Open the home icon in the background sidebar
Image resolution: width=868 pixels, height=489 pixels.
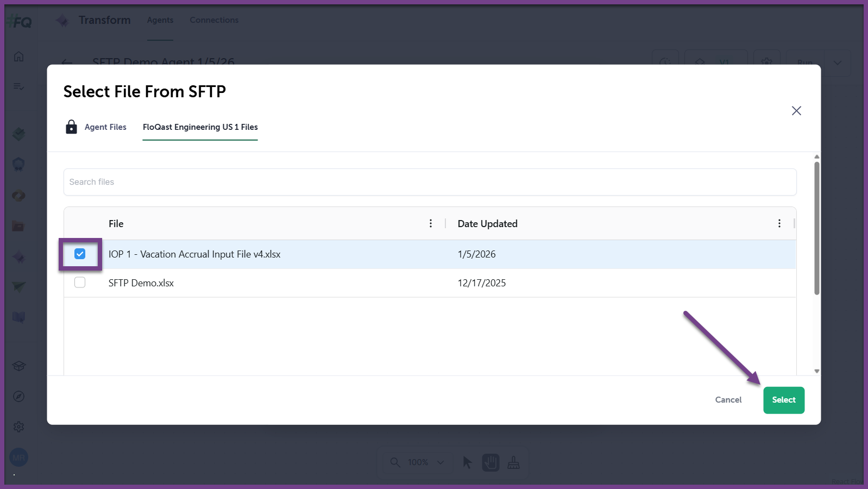[19, 57]
